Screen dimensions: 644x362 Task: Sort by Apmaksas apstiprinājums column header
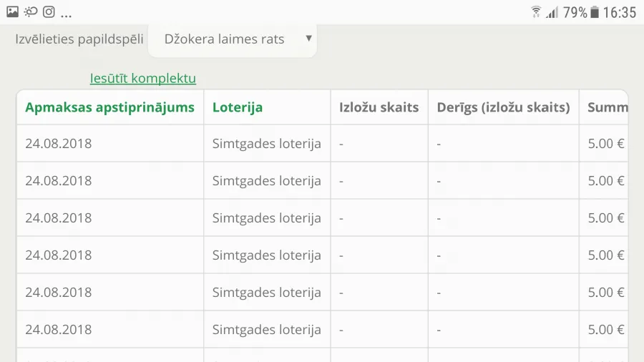[109, 107]
